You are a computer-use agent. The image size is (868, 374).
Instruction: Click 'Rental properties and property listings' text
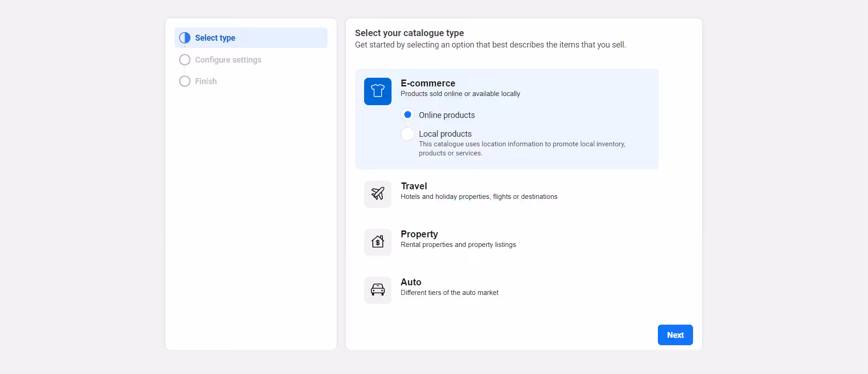458,245
